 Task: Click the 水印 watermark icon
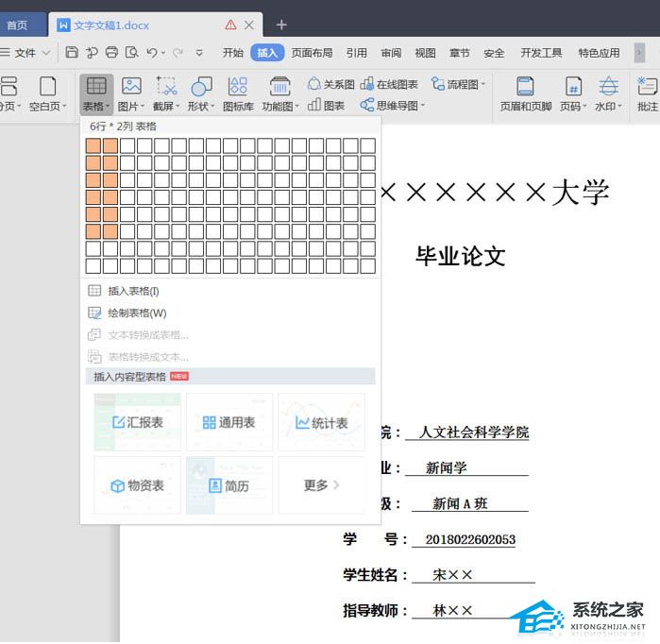pos(609,87)
